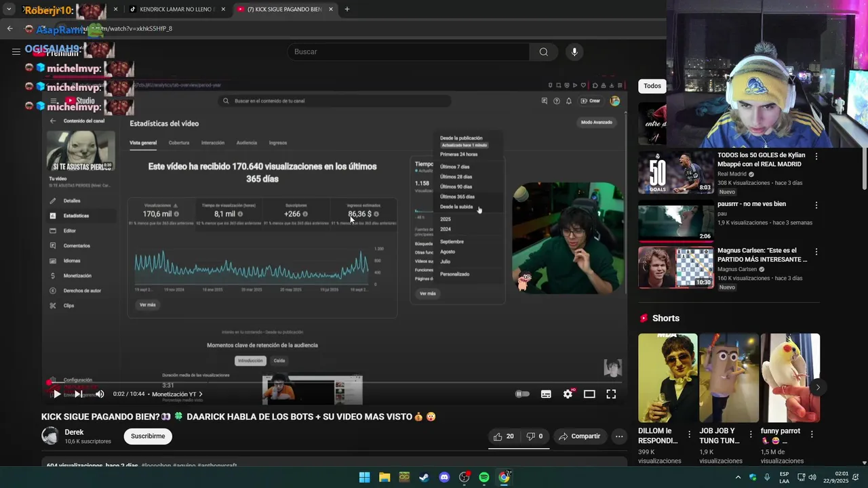The height and width of the screenshot is (488, 868).
Task: Open the DILLOM le RESPONDI short
Action: coord(667,378)
